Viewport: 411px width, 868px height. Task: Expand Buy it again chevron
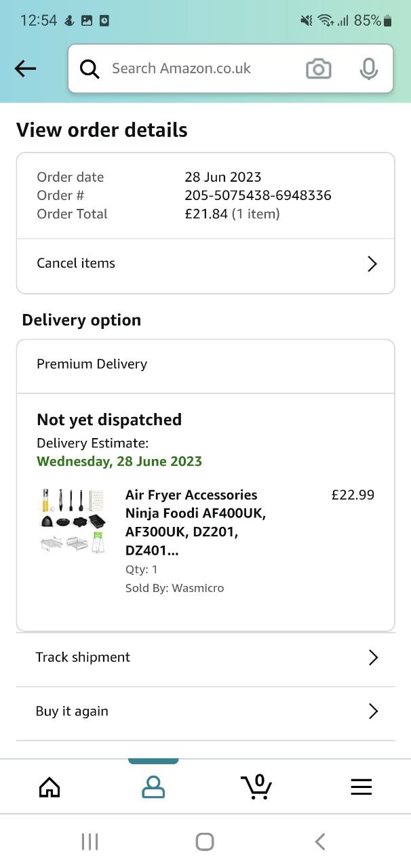372,711
